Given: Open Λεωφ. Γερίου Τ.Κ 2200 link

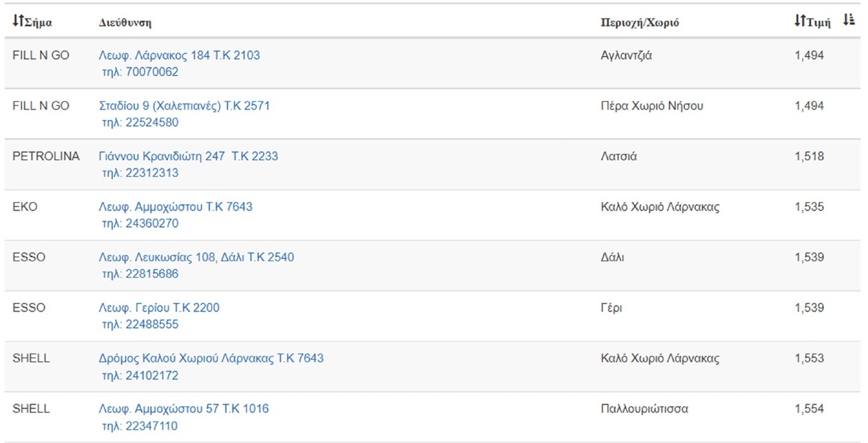Looking at the screenshot, I should click(159, 308).
